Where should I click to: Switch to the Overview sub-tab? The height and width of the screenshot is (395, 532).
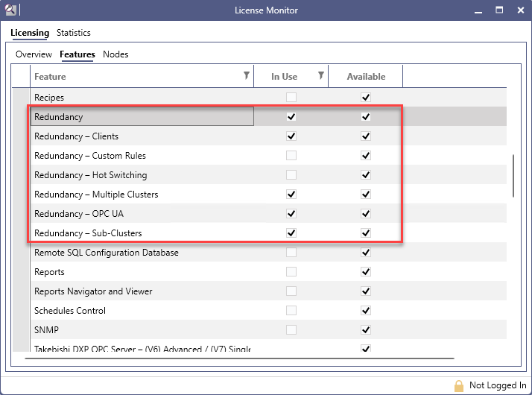[x=34, y=54]
